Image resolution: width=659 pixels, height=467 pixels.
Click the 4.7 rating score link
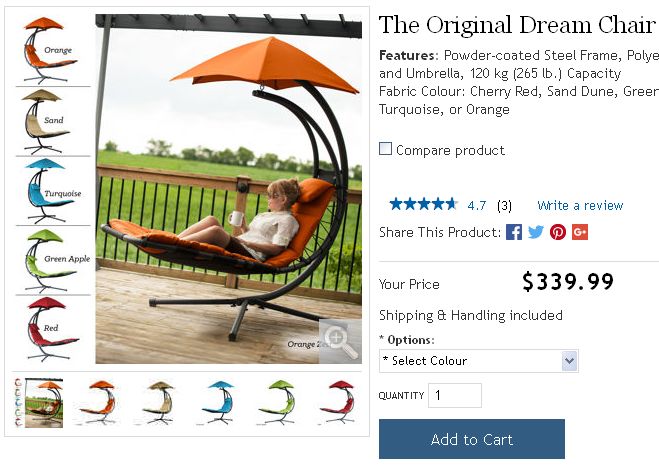point(477,206)
